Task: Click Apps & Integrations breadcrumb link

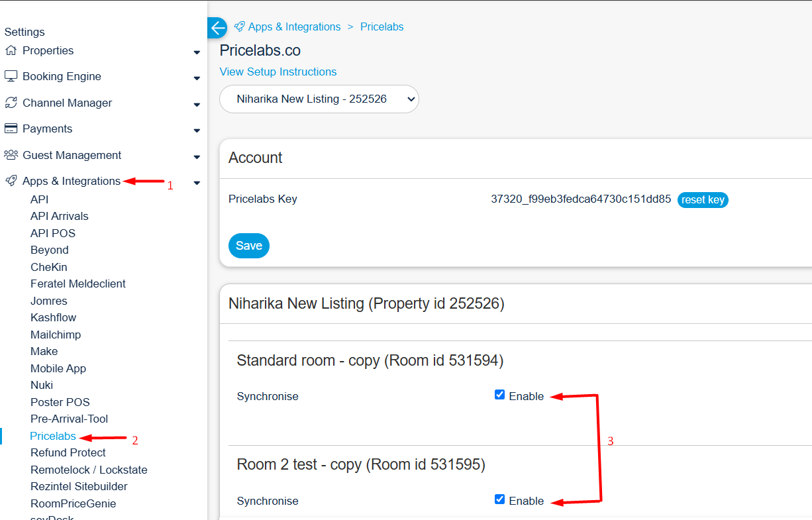Action: (294, 27)
